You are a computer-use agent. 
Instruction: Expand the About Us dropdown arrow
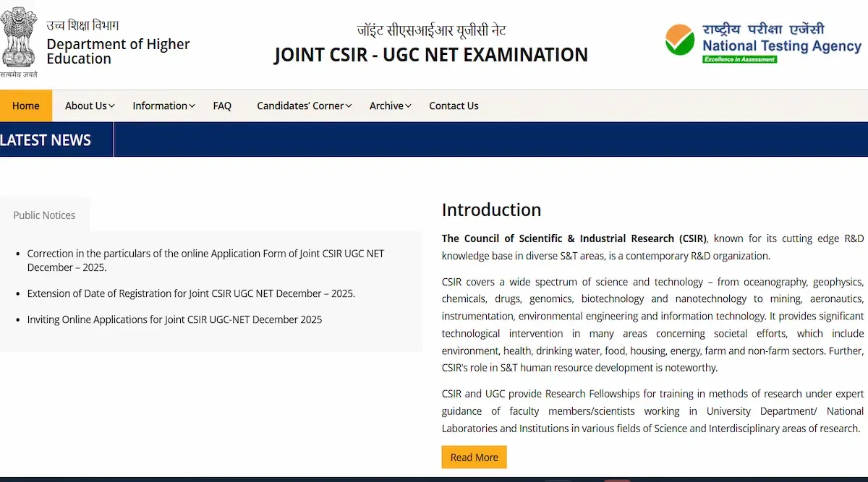click(x=112, y=106)
